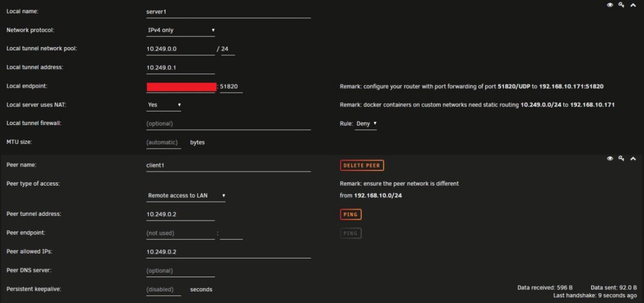This screenshot has height=303, width=644.
Task: Click Peer tunnel address field 10.249.0.2
Action: coord(180,215)
